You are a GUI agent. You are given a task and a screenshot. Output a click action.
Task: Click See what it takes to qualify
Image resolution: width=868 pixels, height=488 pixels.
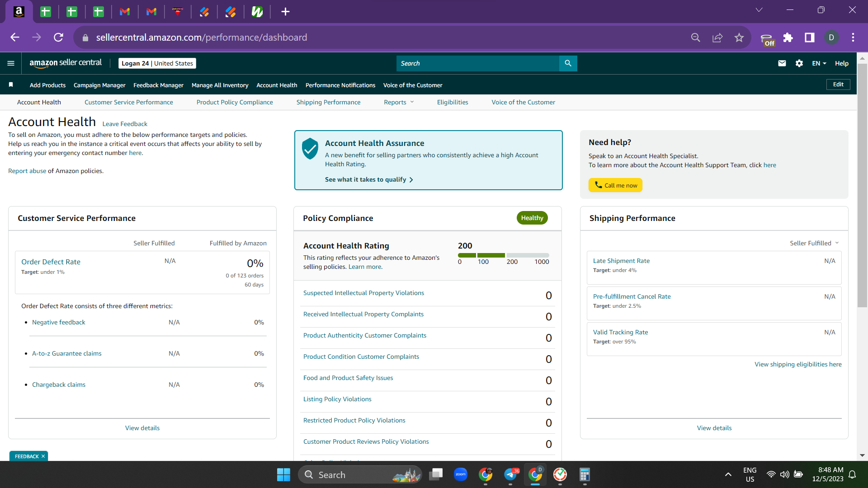click(x=369, y=179)
